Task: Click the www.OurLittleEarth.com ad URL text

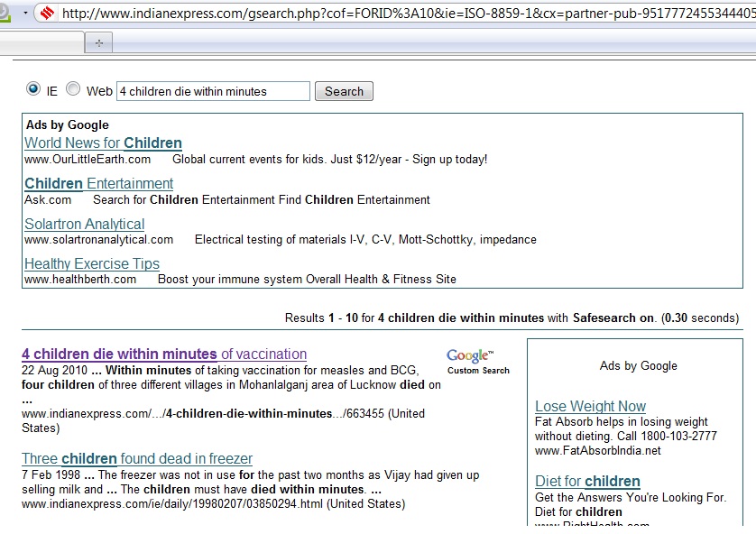Action: point(88,159)
